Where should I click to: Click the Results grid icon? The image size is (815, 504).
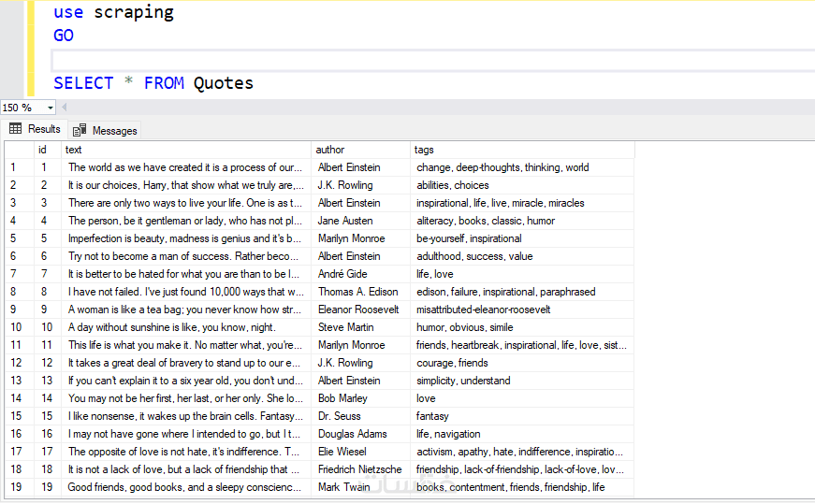pyautogui.click(x=15, y=129)
